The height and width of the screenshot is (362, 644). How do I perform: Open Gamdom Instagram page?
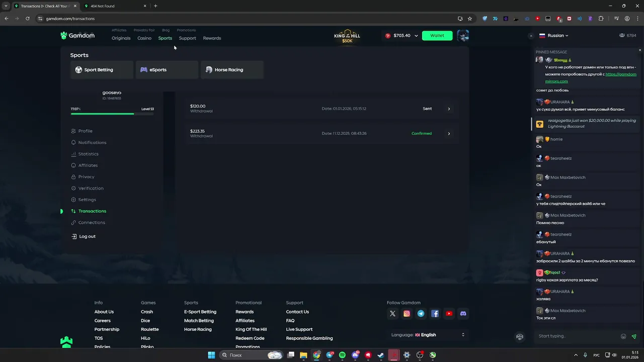[407, 314]
